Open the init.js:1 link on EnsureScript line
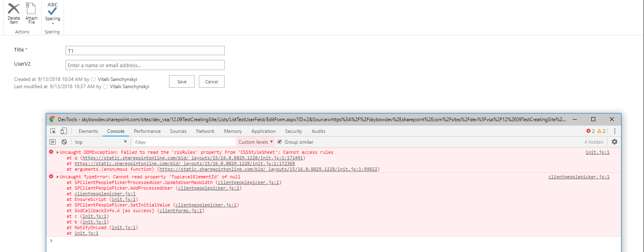The height and width of the screenshot is (252, 644). tap(124, 199)
